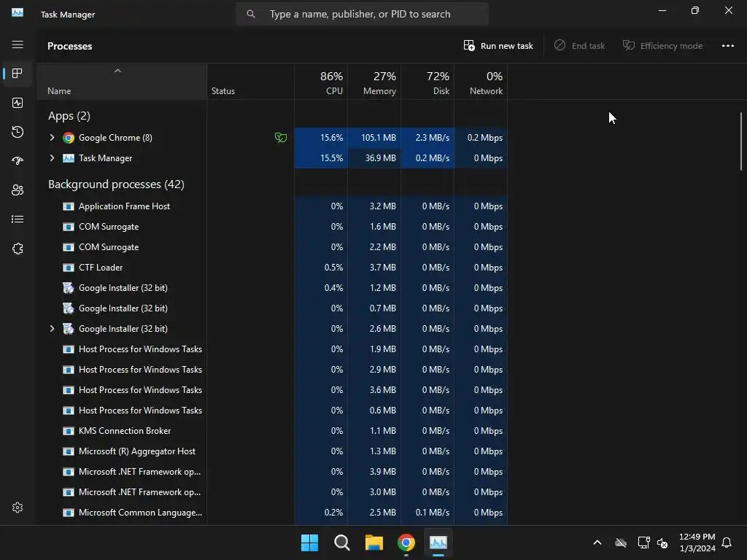This screenshot has height=560, width=747.
Task: Open the Users page icon
Action: (18, 190)
